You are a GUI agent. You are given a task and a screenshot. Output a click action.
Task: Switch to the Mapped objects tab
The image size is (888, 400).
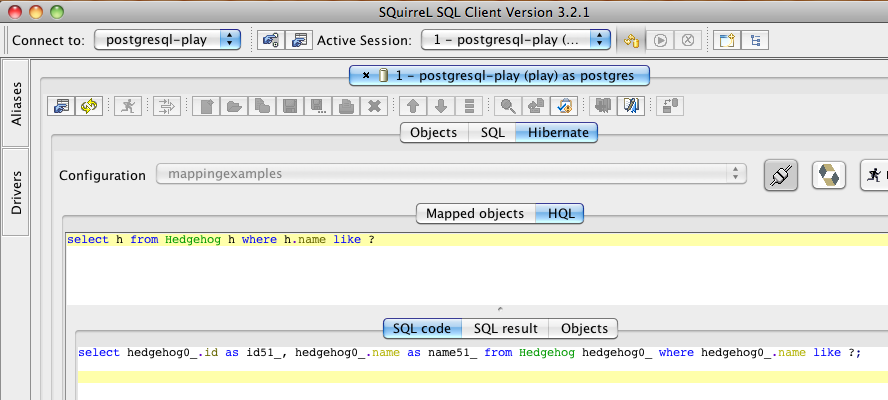point(475,214)
